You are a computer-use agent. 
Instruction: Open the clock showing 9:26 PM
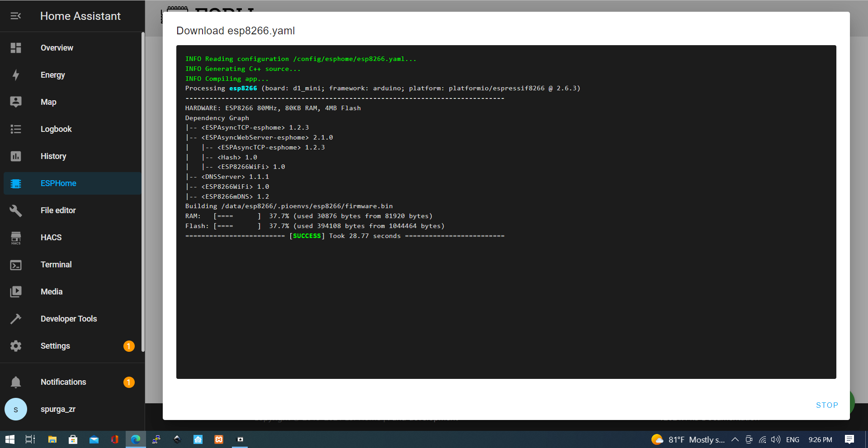pos(820,439)
